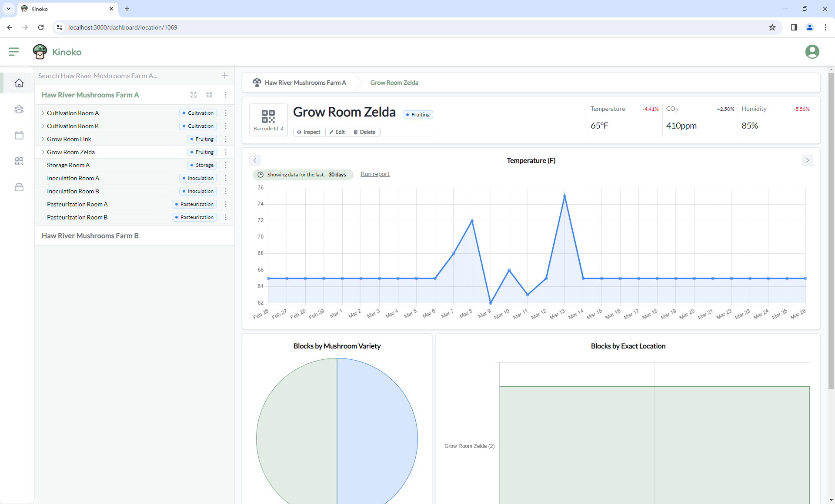835x504 pixels.
Task: Expand Grow Room Zelda tree item
Action: [43, 152]
